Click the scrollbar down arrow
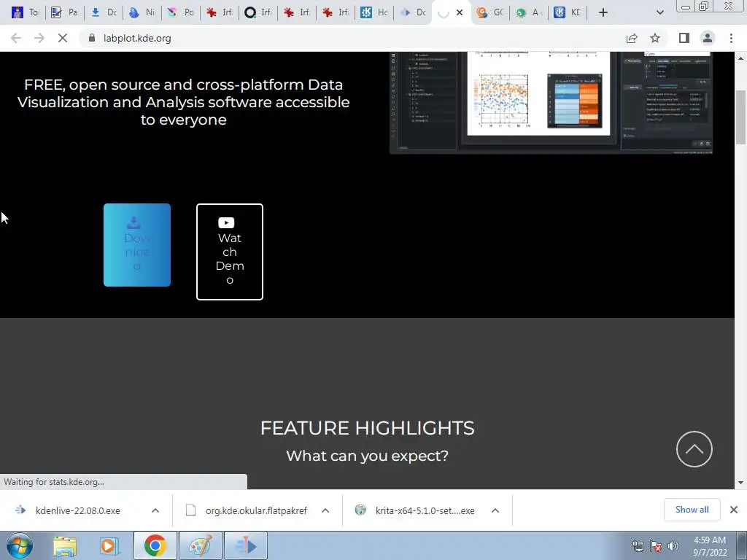The image size is (747, 560). (741, 483)
